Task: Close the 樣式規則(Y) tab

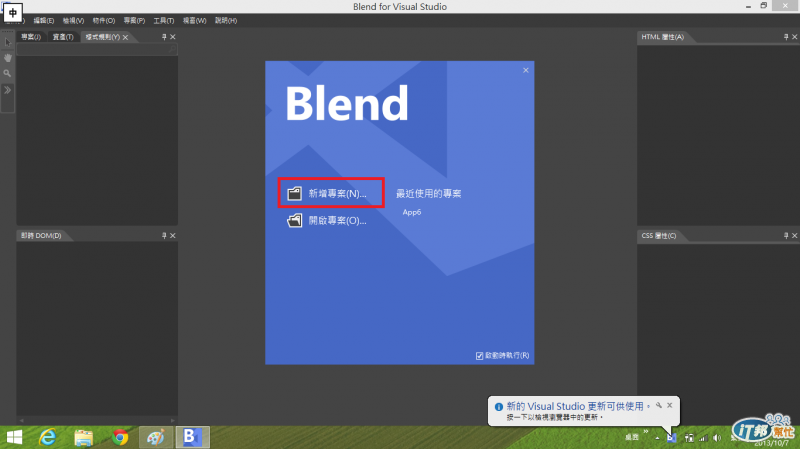Action: 126,37
